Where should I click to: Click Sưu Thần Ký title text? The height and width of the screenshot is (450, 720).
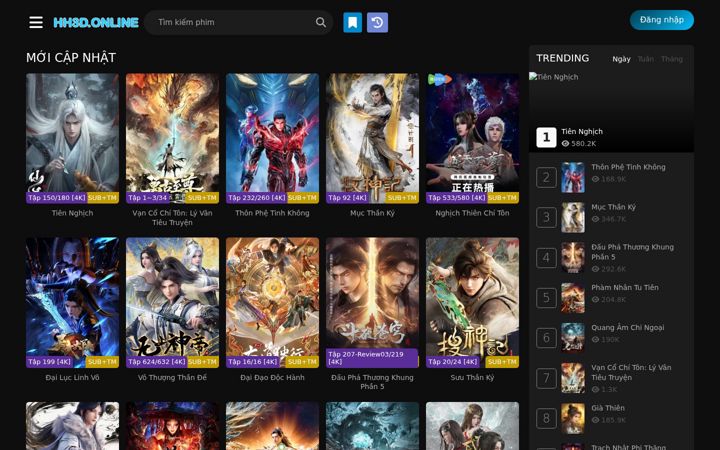472,377
